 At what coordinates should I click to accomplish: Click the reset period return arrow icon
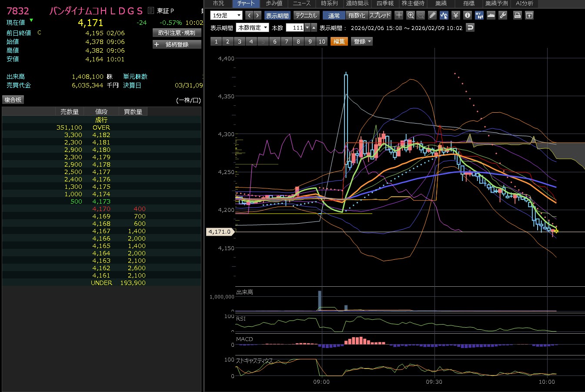click(x=470, y=27)
